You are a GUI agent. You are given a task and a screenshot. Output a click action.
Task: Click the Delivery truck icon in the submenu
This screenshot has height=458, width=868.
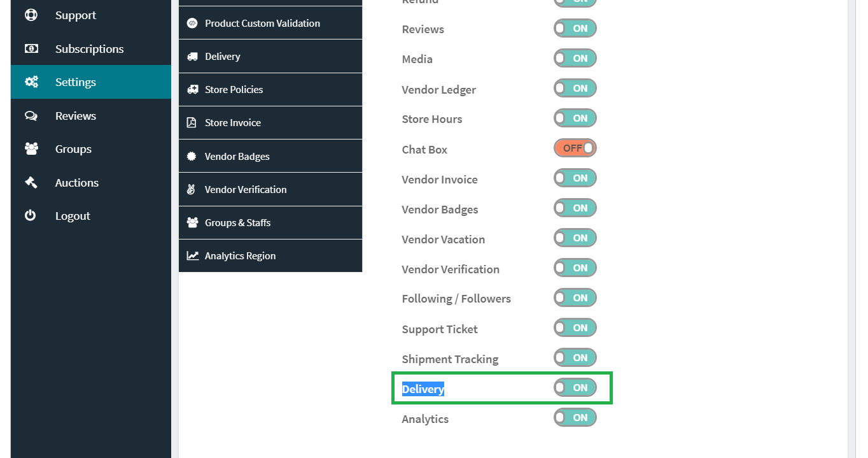[192, 56]
